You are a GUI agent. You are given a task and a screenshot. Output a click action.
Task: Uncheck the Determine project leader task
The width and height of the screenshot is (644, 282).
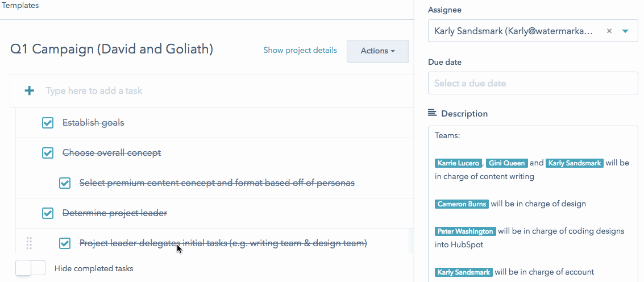[x=48, y=213]
